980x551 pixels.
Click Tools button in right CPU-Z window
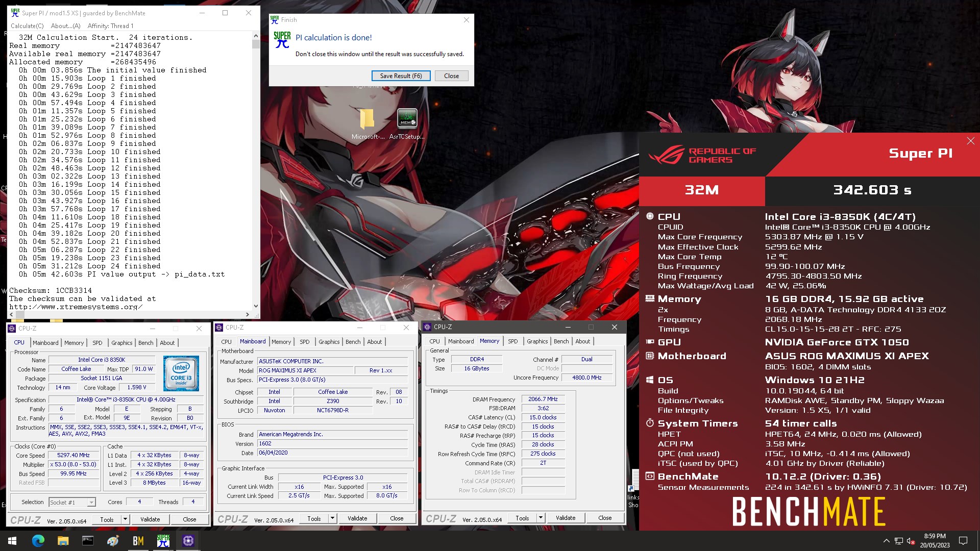[x=522, y=518]
